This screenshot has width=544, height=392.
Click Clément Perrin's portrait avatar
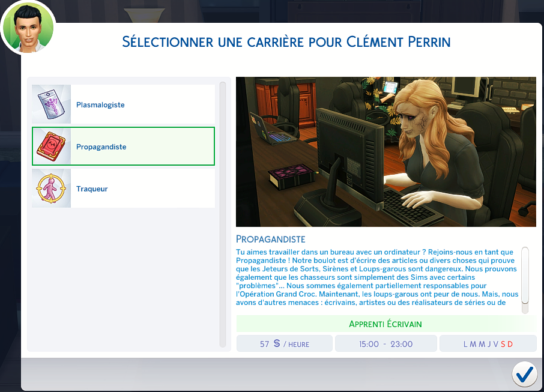29,28
